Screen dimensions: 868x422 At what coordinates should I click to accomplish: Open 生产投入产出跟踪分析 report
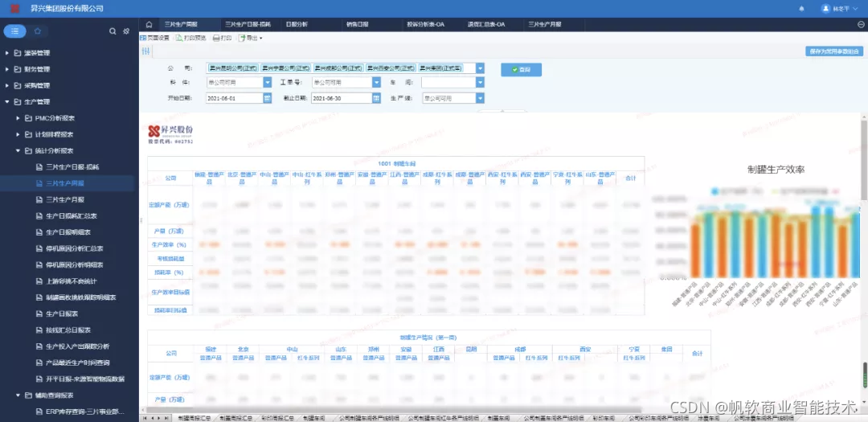tap(78, 346)
